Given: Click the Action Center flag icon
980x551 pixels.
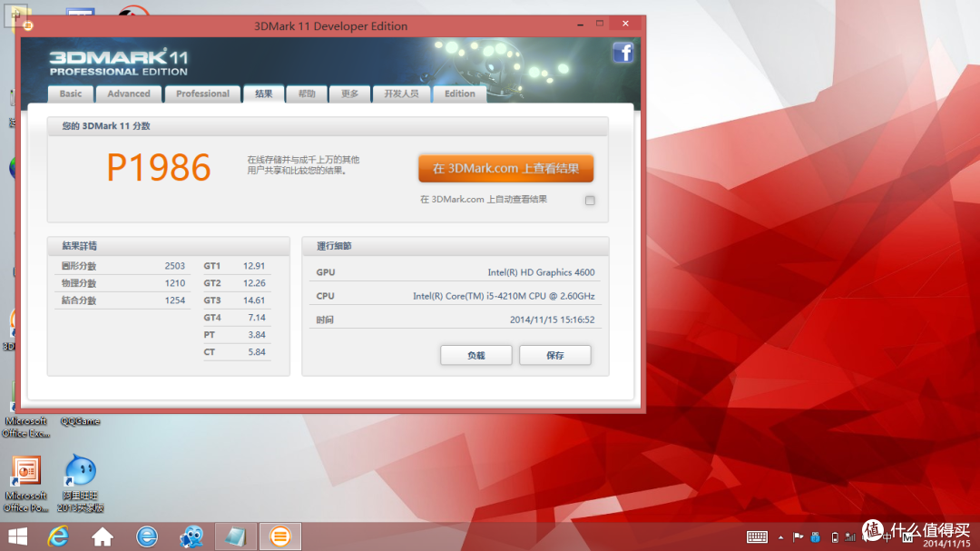Looking at the screenshot, I should 799,536.
